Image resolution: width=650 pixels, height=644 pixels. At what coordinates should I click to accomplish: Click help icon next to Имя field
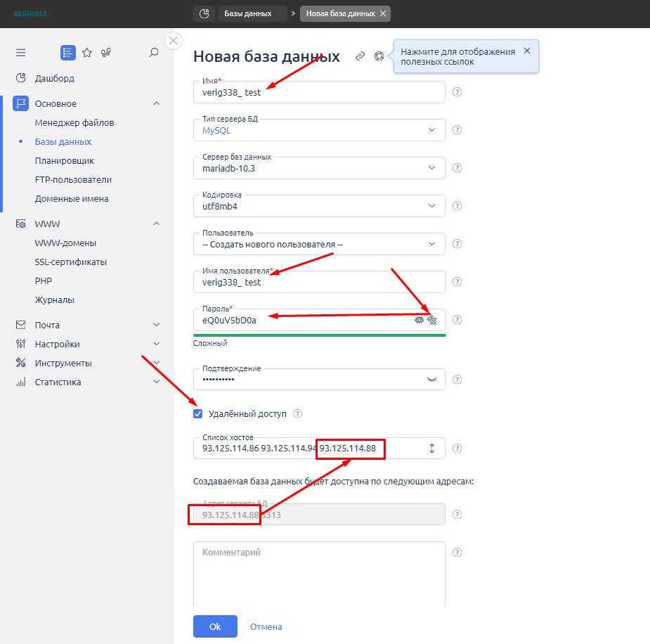click(457, 92)
